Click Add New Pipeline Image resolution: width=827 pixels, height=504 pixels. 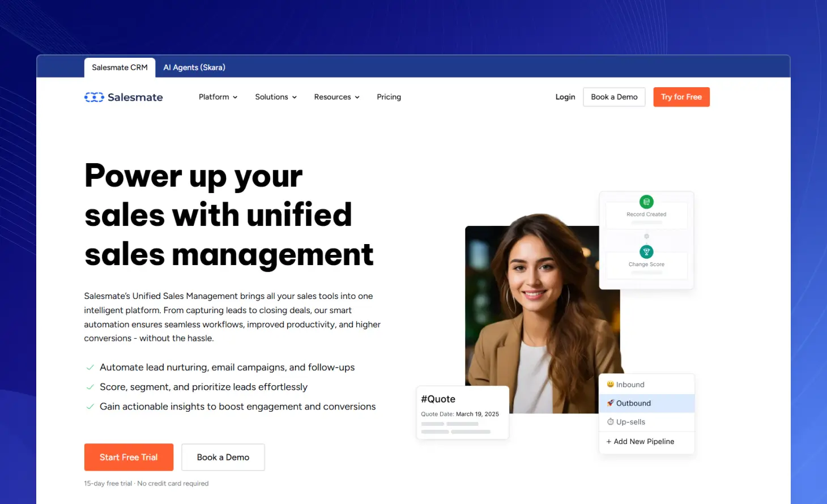pyautogui.click(x=640, y=442)
